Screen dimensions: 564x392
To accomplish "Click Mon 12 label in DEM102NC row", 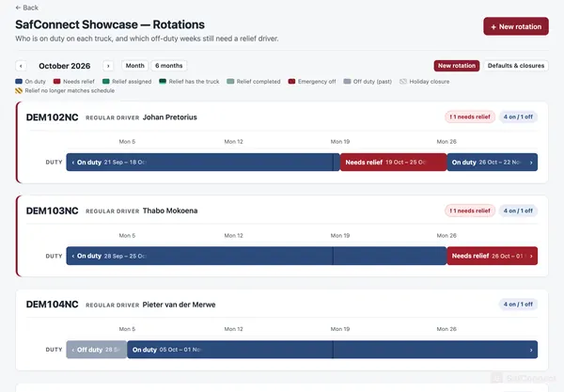I will pos(234,142).
